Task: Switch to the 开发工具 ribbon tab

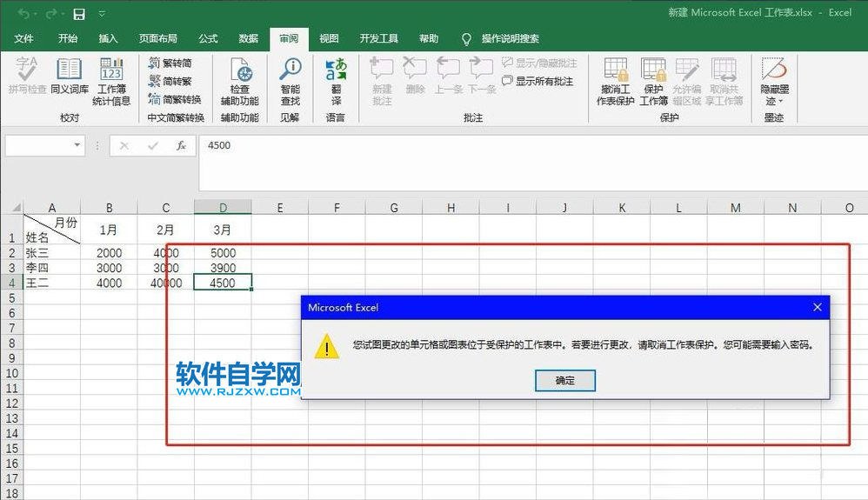Action: click(x=378, y=38)
